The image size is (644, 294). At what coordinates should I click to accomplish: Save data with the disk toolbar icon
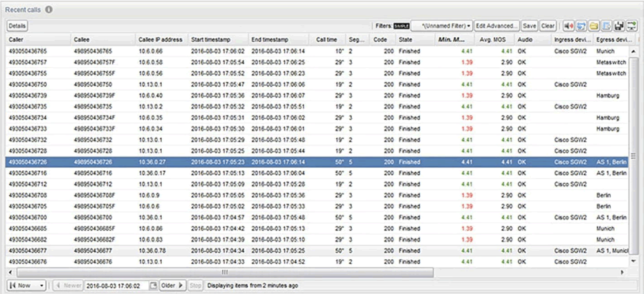(x=618, y=25)
